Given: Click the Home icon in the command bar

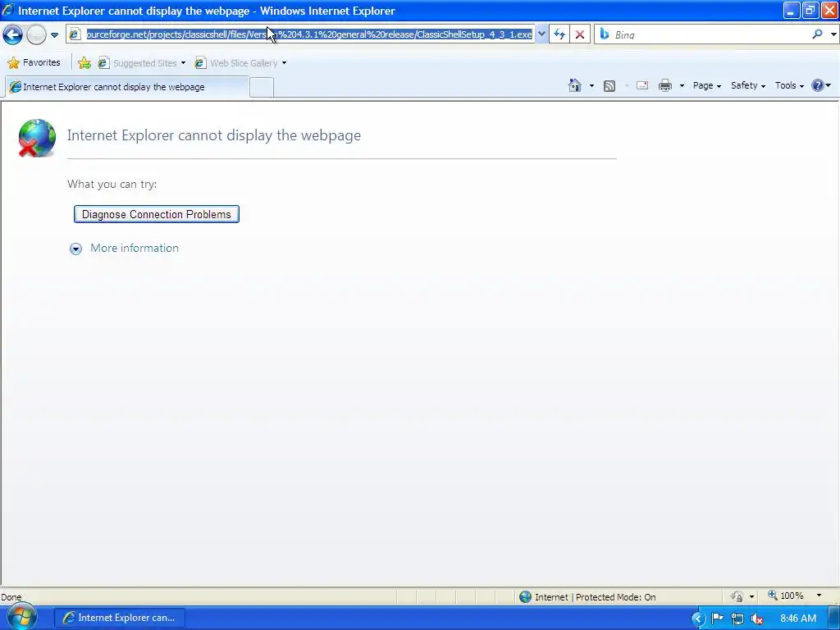Looking at the screenshot, I should tap(575, 85).
